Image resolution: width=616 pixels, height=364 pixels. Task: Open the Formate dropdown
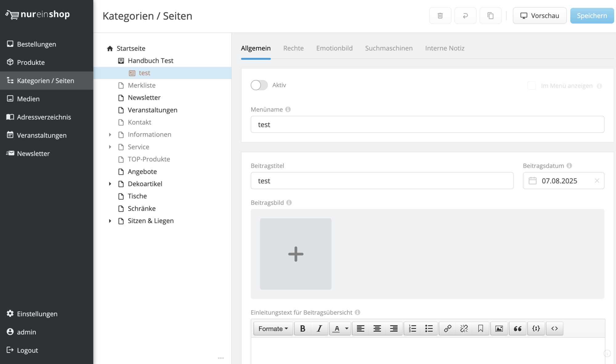[273, 329]
